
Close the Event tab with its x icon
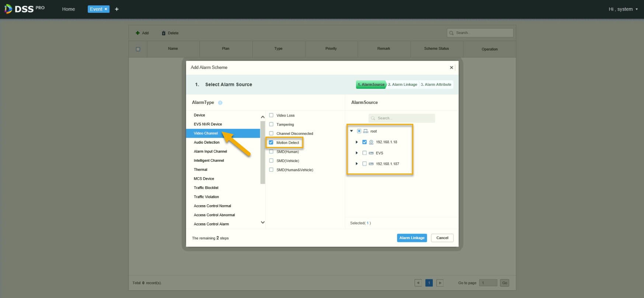point(106,9)
